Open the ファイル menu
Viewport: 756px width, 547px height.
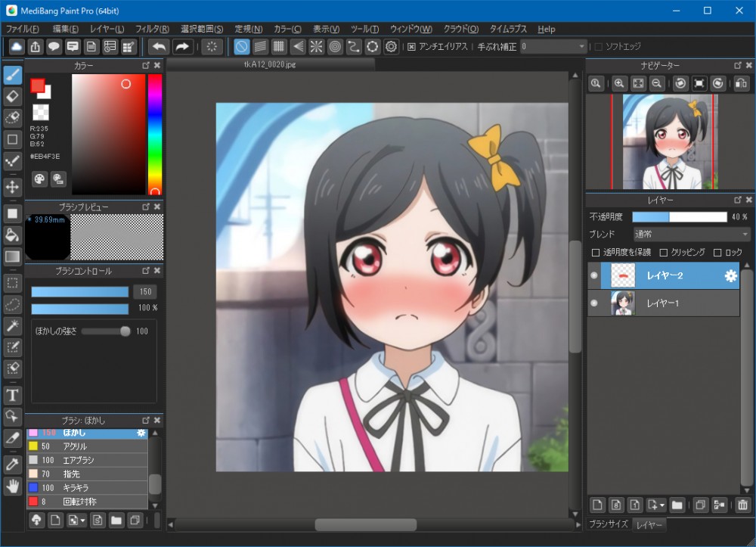22,29
